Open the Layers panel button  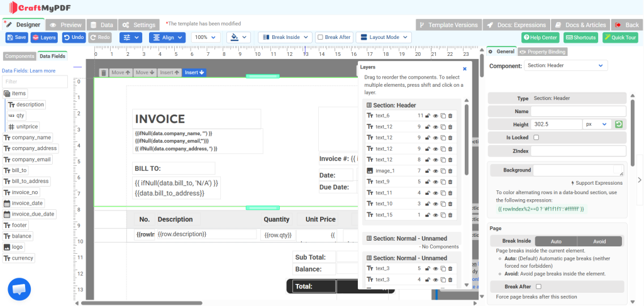44,37
